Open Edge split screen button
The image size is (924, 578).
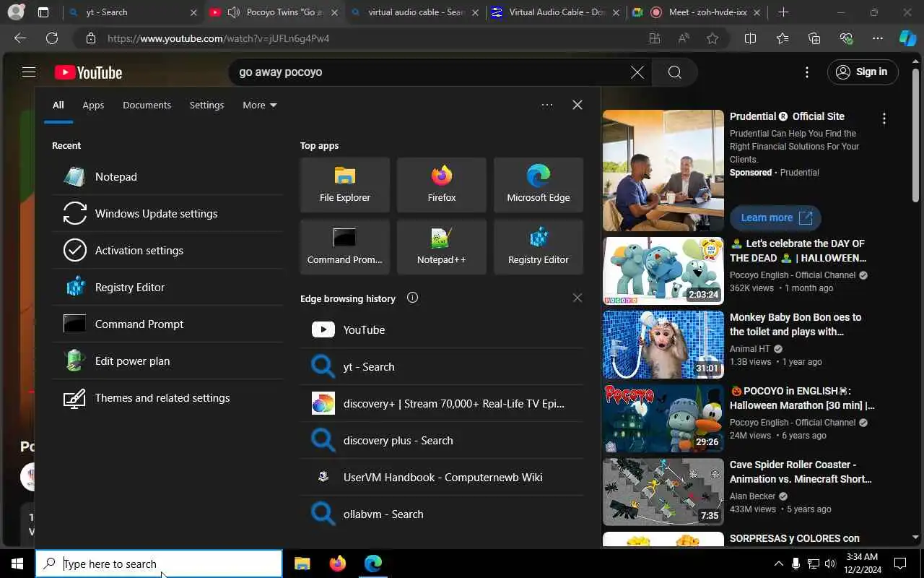click(750, 38)
